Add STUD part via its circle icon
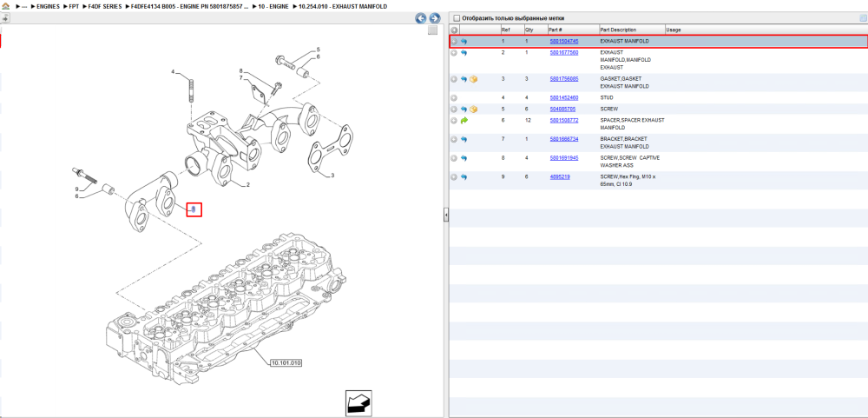 tap(454, 98)
